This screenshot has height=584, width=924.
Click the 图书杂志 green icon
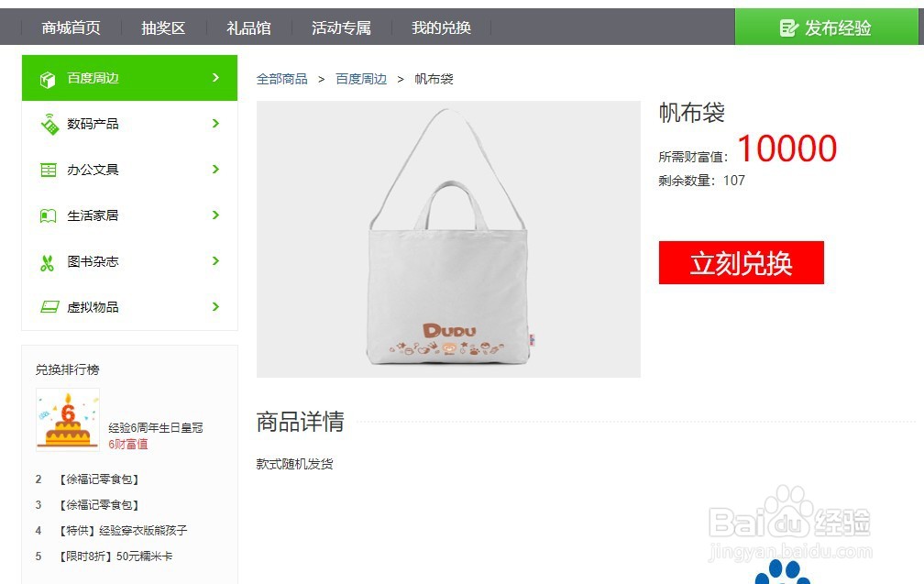coord(47,262)
